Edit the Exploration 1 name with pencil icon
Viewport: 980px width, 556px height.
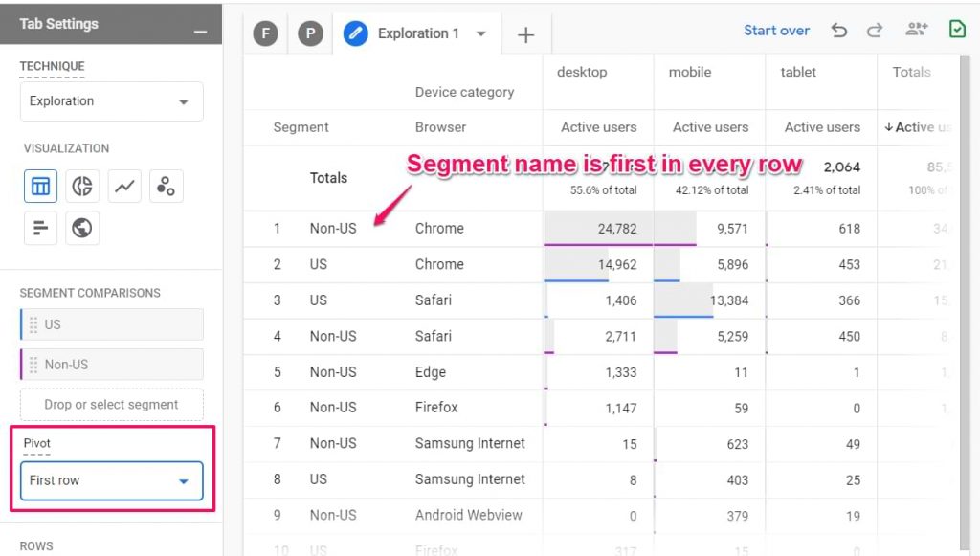(356, 33)
